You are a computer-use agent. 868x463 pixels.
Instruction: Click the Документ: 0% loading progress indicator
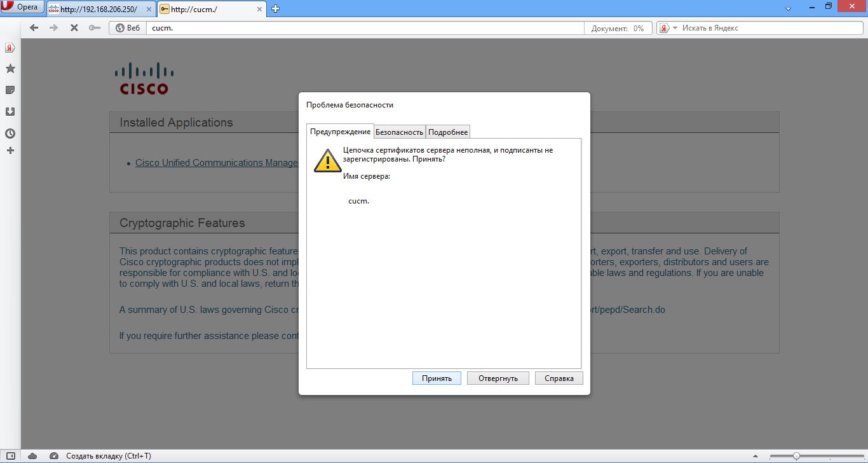click(x=618, y=28)
